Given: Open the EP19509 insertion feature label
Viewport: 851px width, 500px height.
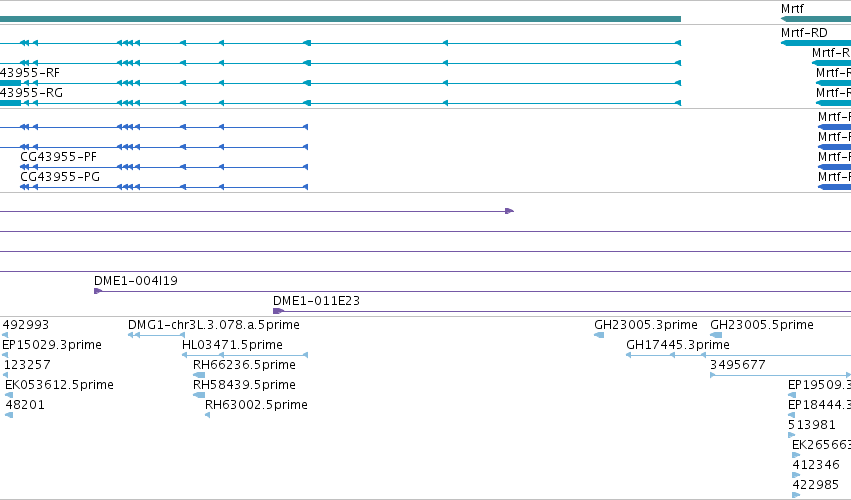Looking at the screenshot, I should click(820, 385).
